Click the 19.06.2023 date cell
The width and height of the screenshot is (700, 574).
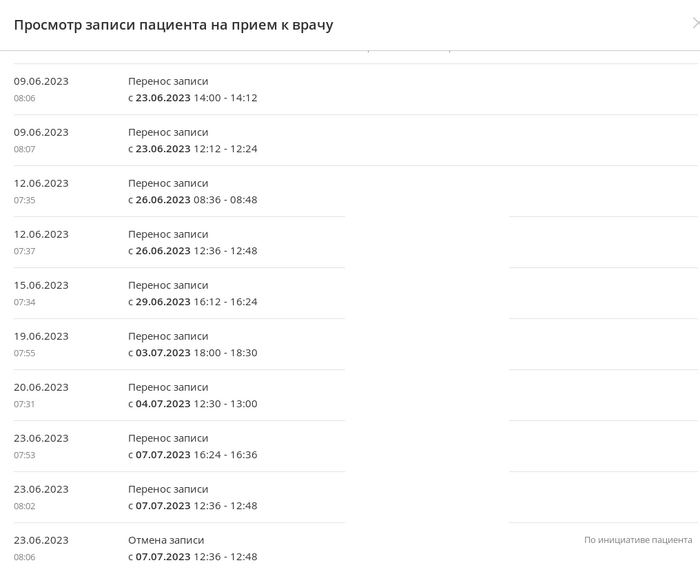pos(41,336)
